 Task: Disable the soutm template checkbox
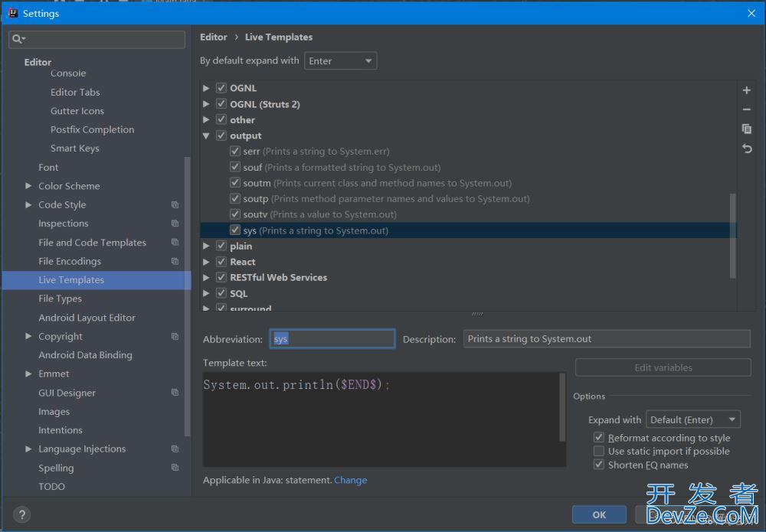[235, 182]
